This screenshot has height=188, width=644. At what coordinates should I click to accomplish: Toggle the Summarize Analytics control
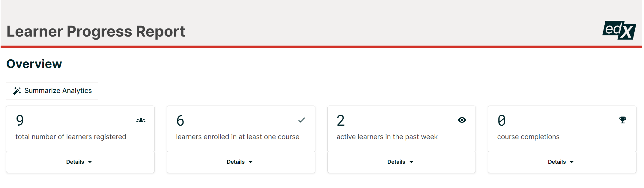52,91
